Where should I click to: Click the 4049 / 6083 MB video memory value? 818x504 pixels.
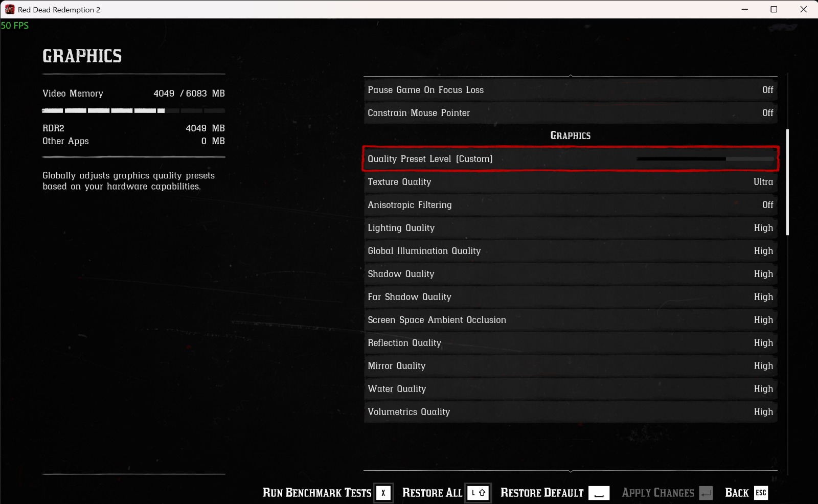[189, 94]
